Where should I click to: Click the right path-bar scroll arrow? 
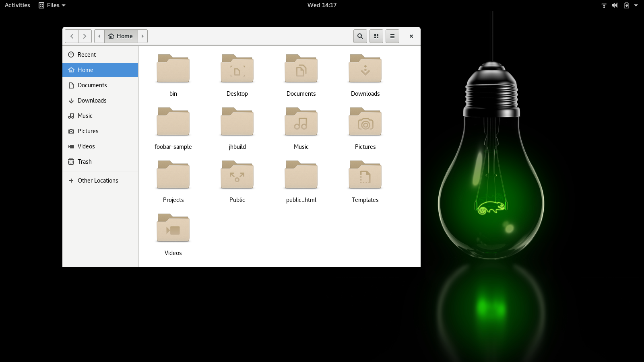point(142,36)
